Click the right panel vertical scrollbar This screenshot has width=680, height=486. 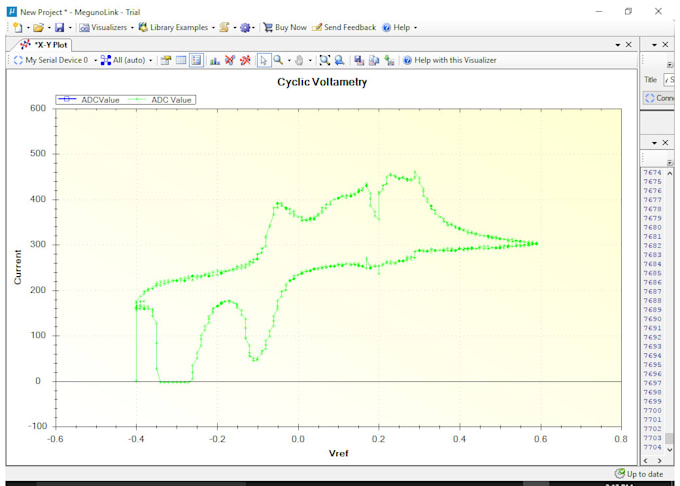671,300
